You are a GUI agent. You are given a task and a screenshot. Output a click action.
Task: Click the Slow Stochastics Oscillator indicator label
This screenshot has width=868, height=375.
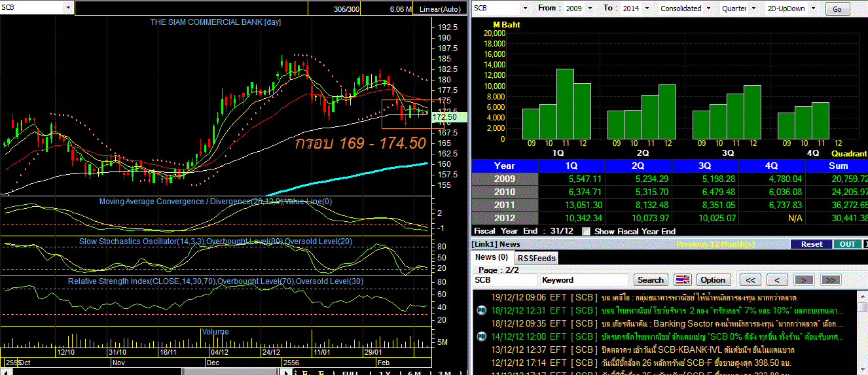(216, 241)
